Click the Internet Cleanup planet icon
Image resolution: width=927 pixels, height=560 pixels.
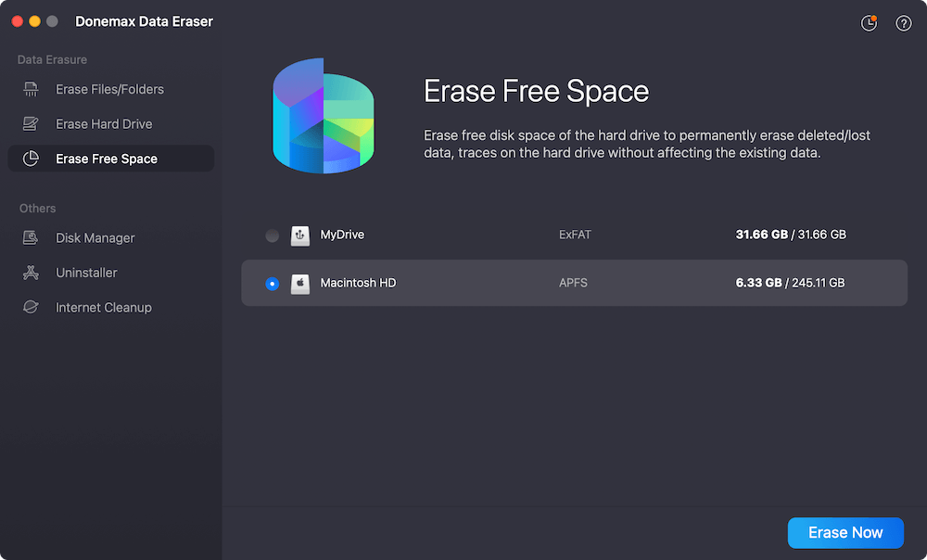tap(31, 308)
